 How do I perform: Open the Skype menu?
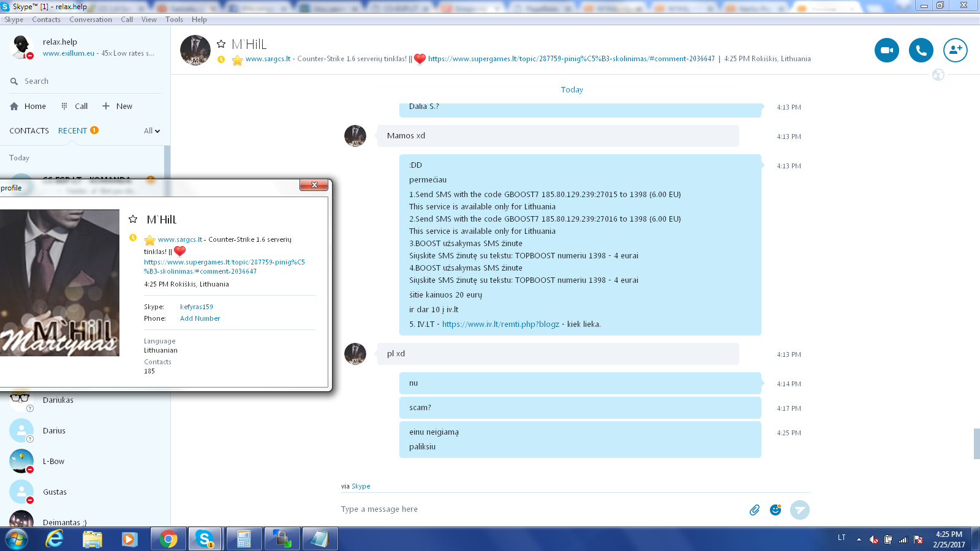pos(13,20)
